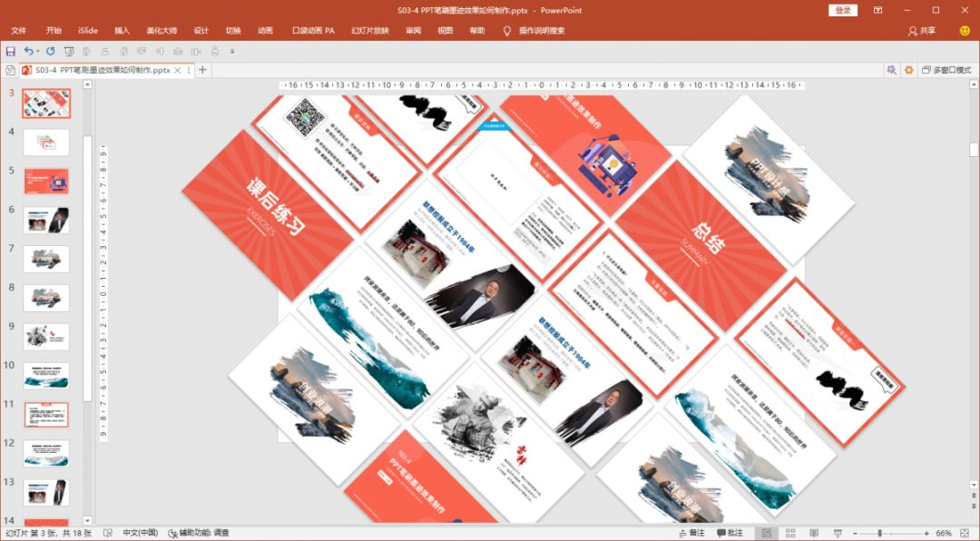Open the 文件 menu
Viewport: 980px width, 541px height.
pyautogui.click(x=19, y=31)
